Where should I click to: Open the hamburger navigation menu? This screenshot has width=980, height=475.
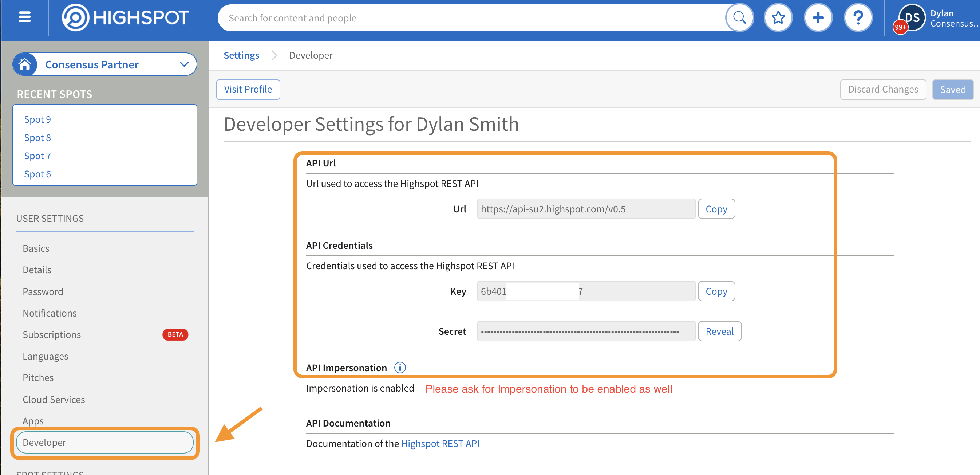(25, 17)
